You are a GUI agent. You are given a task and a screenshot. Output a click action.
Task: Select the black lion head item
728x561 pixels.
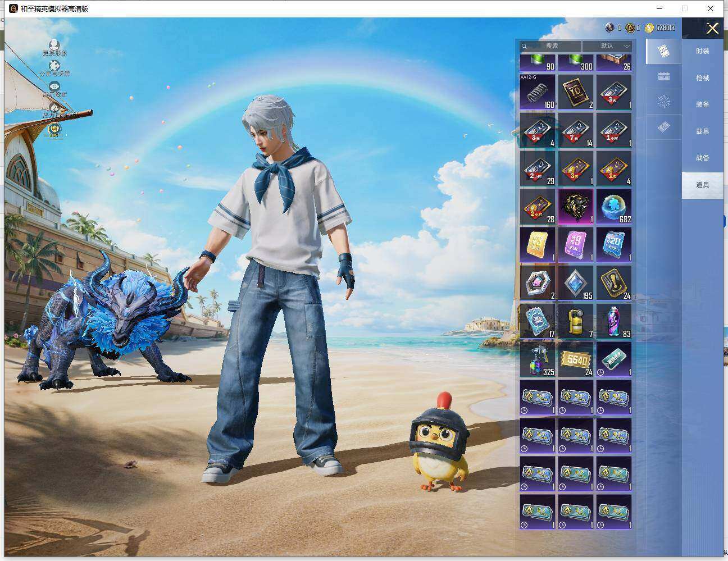(576, 207)
